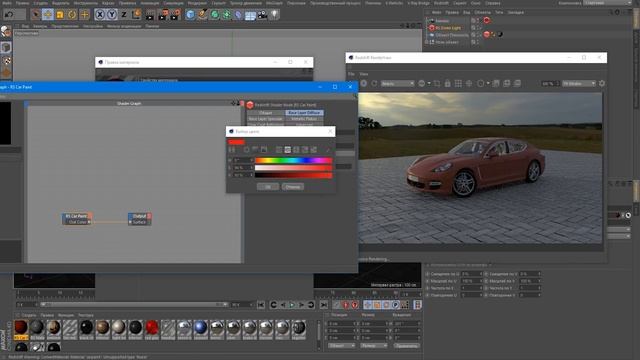Open Object dropdown in coordinates panel

coord(342,346)
